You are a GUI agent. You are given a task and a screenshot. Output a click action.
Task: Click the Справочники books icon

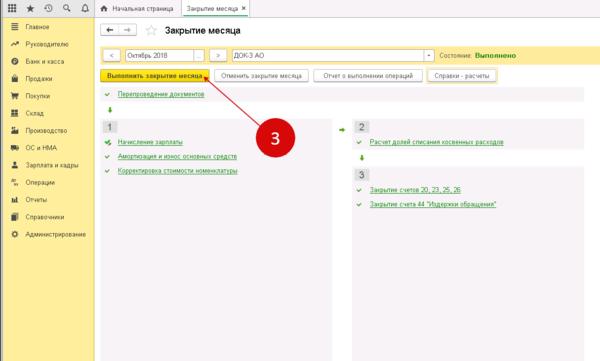(15, 217)
